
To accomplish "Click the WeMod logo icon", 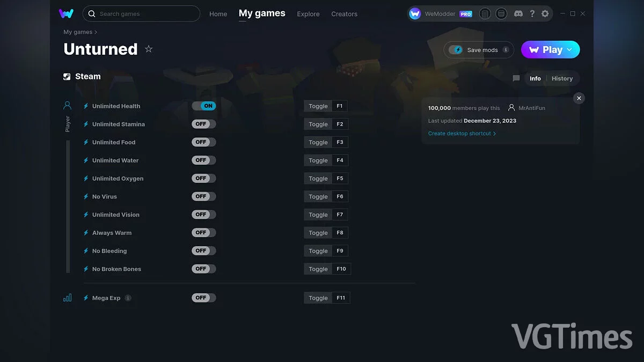I will pos(67,13).
